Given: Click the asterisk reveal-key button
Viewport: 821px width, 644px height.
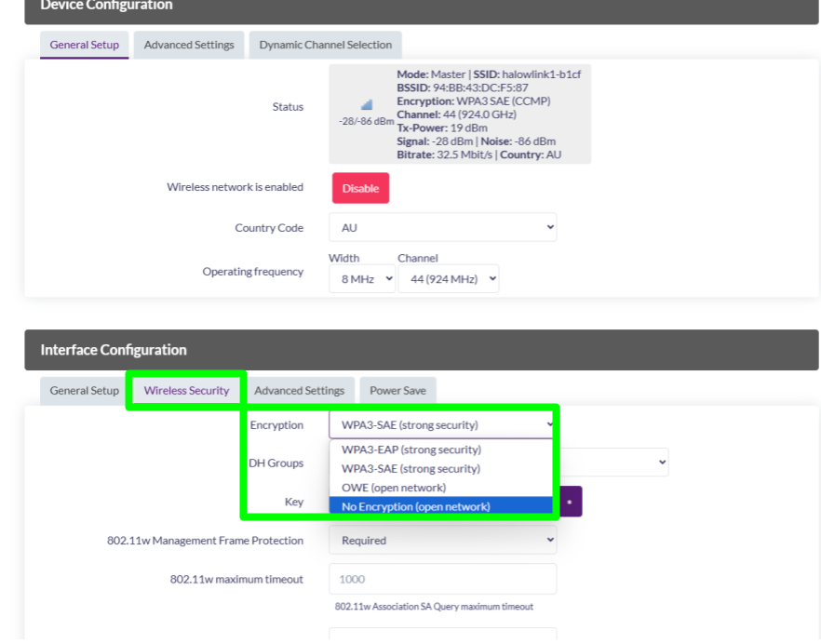Looking at the screenshot, I should (x=570, y=503).
